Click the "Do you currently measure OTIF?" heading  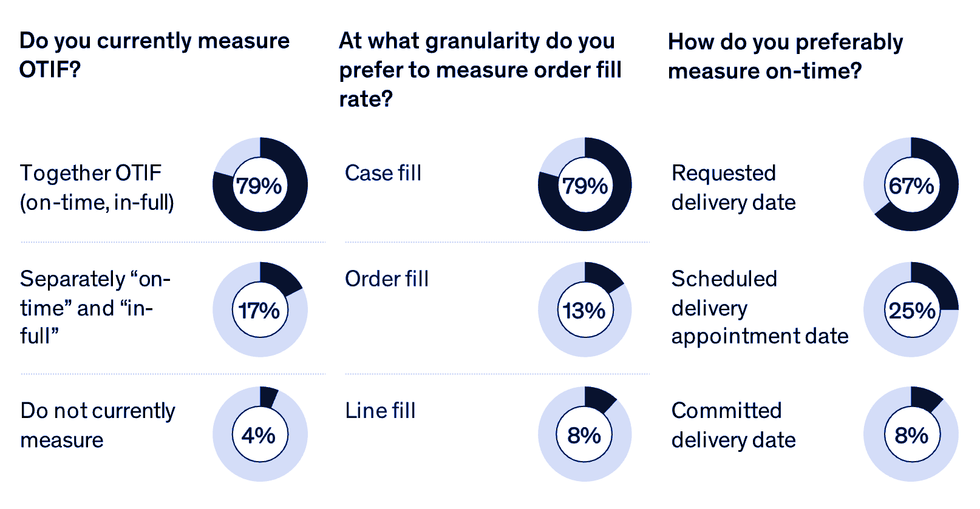point(154,55)
